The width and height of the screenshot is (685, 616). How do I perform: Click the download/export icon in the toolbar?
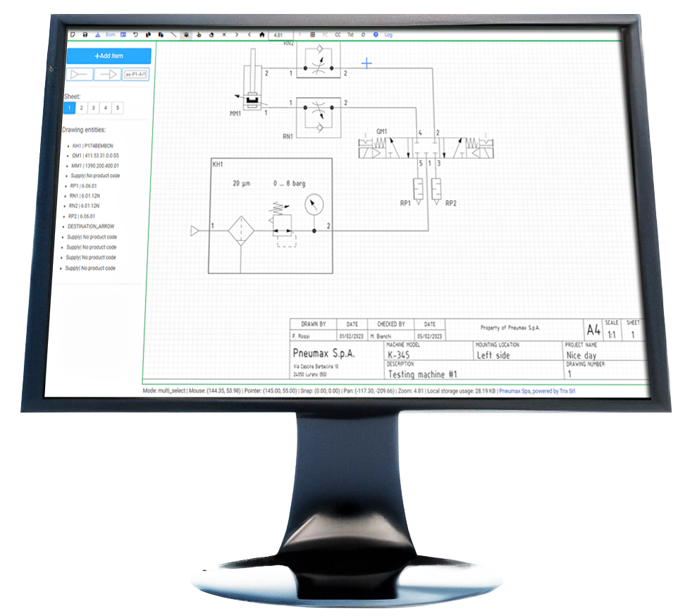coord(97,34)
